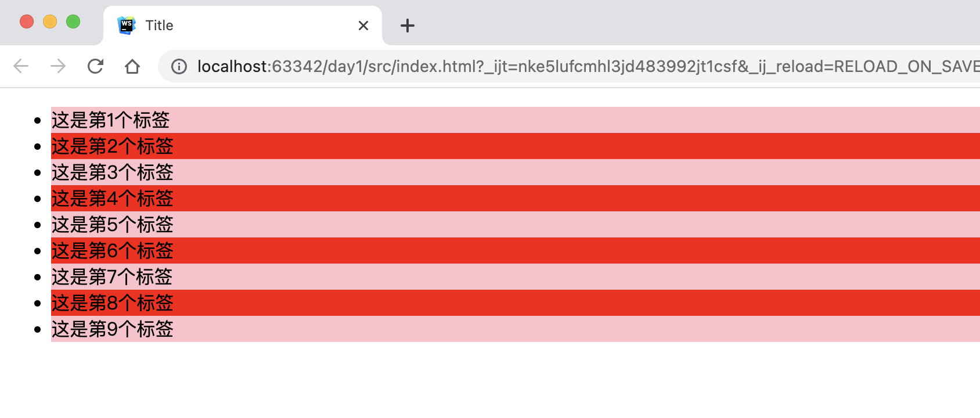Click the WebStorm favicon on the tab
This screenshot has width=980, height=418.
coord(126,26)
